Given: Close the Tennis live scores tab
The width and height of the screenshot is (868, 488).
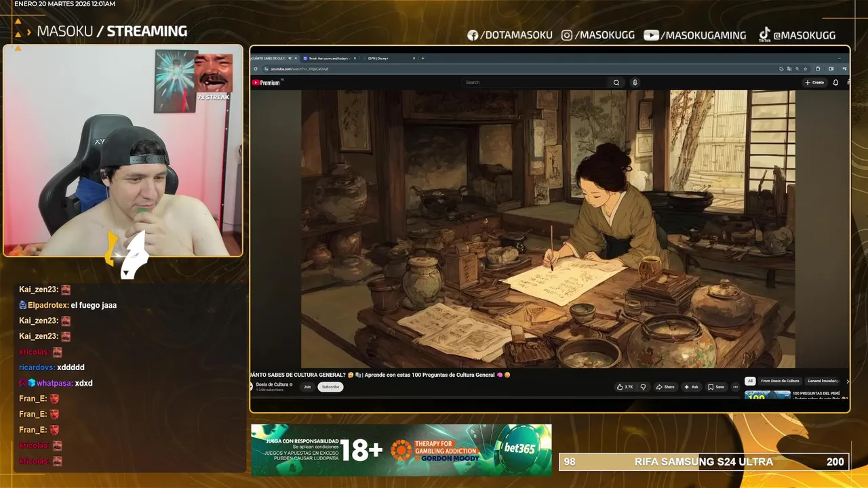Looking at the screenshot, I should click(x=355, y=58).
